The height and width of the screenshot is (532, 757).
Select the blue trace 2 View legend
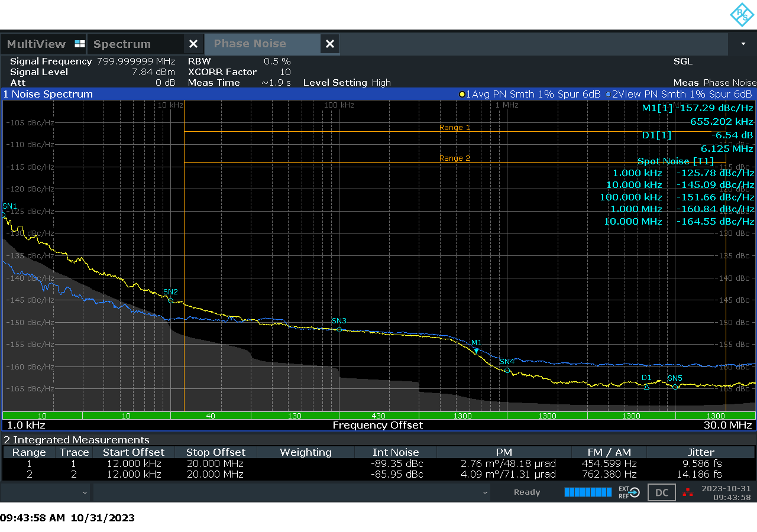click(678, 95)
